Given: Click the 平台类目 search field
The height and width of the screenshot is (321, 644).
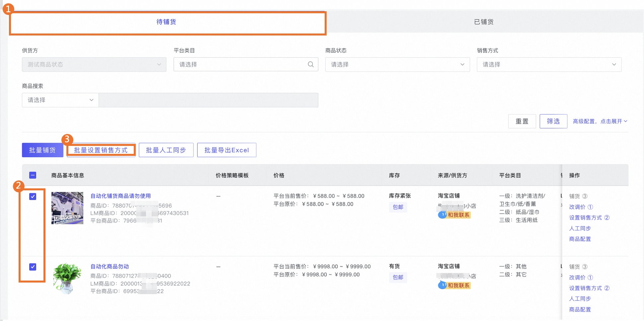Looking at the screenshot, I should (x=246, y=64).
